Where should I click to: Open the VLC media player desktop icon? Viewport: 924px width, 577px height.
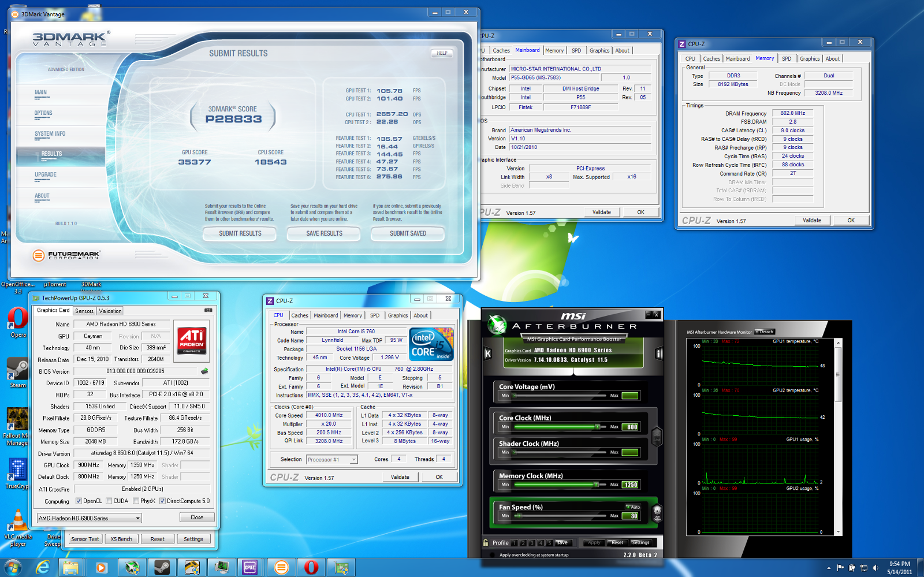coord(18,528)
